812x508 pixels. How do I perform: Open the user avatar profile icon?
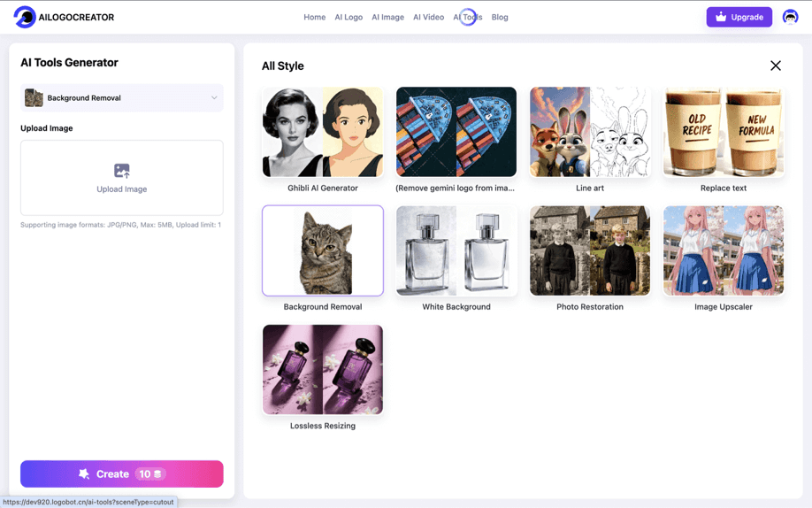[790, 17]
